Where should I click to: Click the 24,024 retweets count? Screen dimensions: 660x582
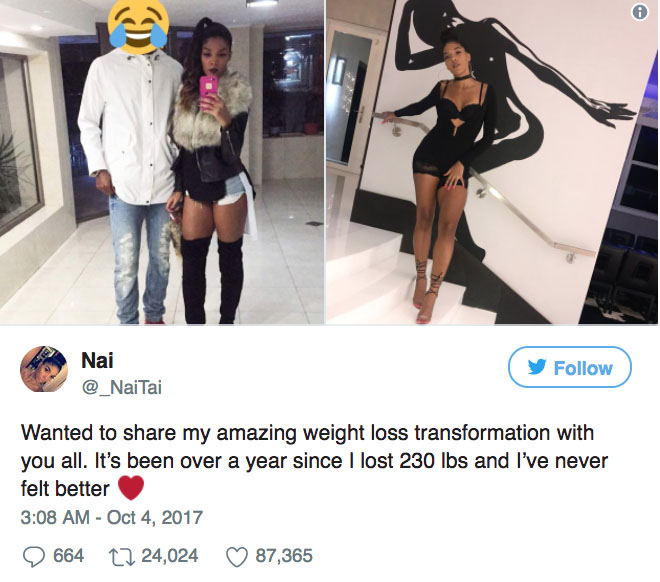pos(170,556)
